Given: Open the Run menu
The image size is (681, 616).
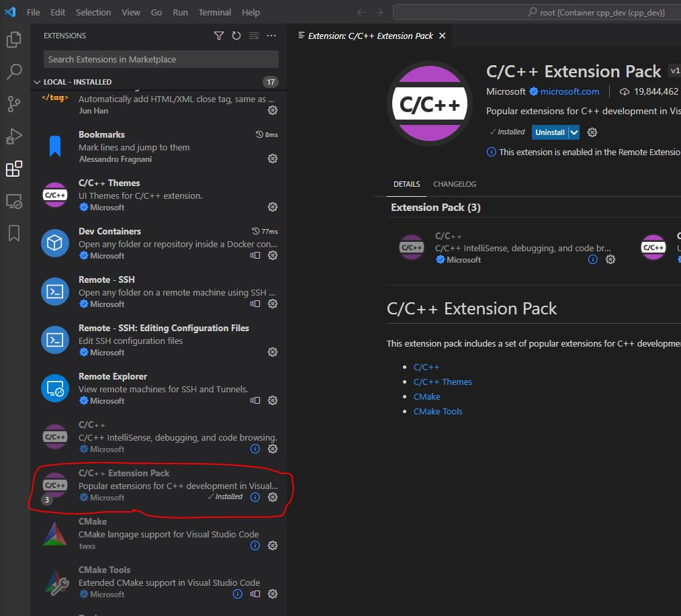Looking at the screenshot, I should [180, 12].
